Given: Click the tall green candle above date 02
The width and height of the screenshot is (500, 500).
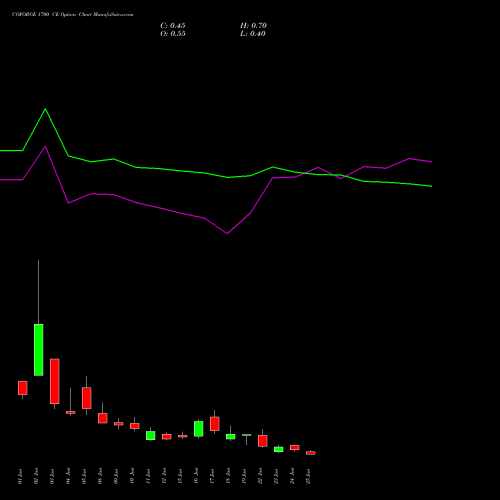Looking at the screenshot, I should (39, 350).
